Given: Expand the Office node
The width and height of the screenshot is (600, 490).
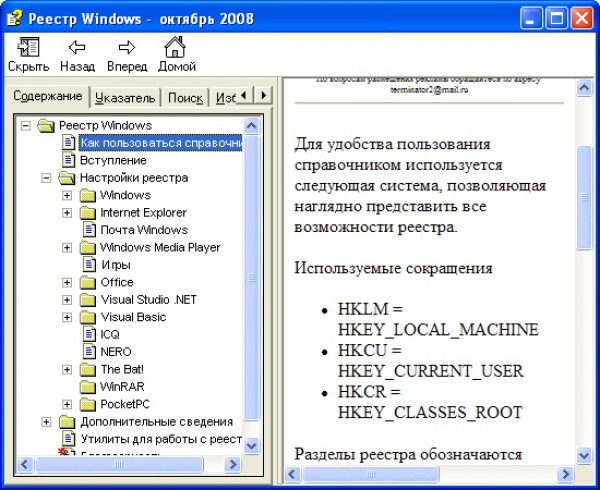Looking at the screenshot, I should coord(67,282).
